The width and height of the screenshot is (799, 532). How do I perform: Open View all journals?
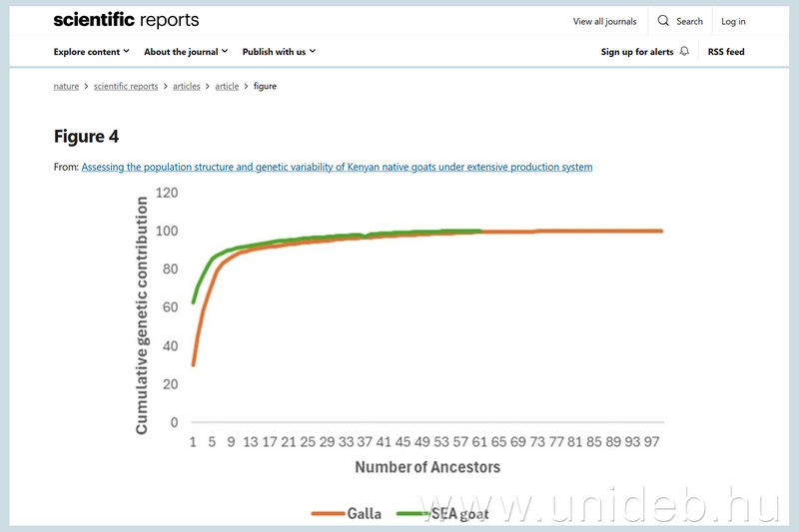(x=604, y=21)
